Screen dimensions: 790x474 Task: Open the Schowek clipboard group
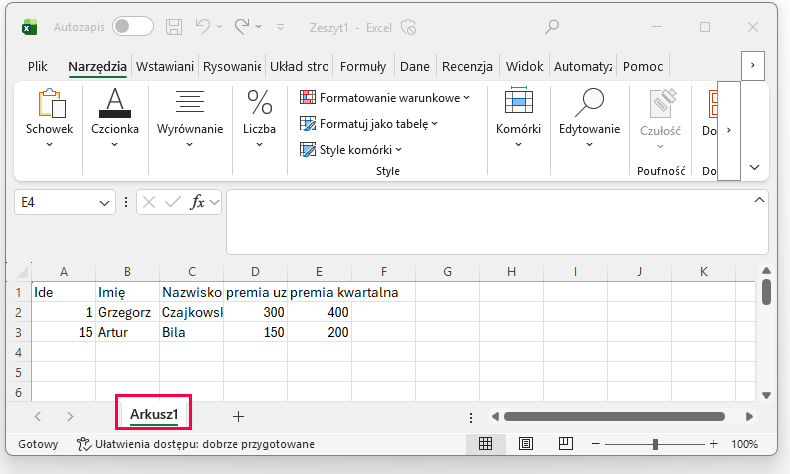(x=49, y=119)
